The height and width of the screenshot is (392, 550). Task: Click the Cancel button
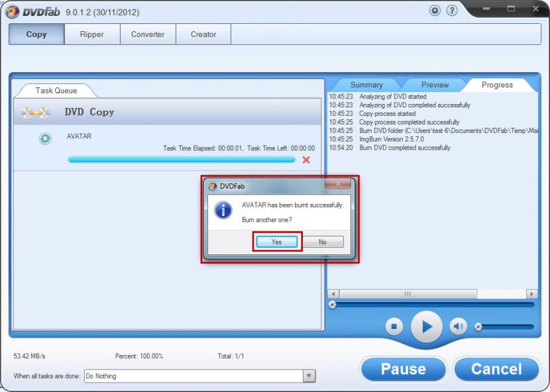[x=496, y=369]
